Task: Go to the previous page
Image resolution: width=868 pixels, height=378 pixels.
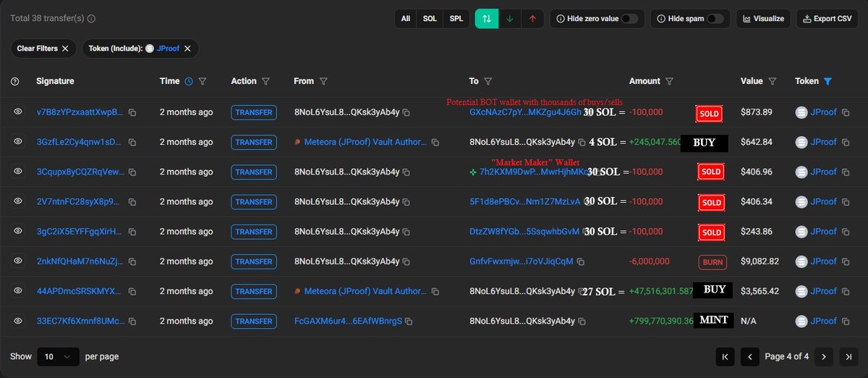Action: pyautogui.click(x=750, y=356)
